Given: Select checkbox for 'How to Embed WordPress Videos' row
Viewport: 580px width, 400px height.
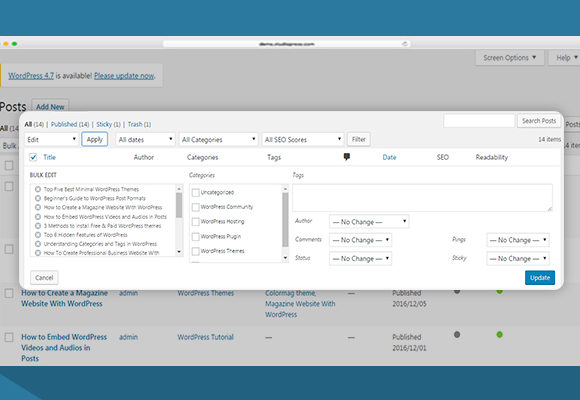Looking at the screenshot, I should (x=9, y=337).
